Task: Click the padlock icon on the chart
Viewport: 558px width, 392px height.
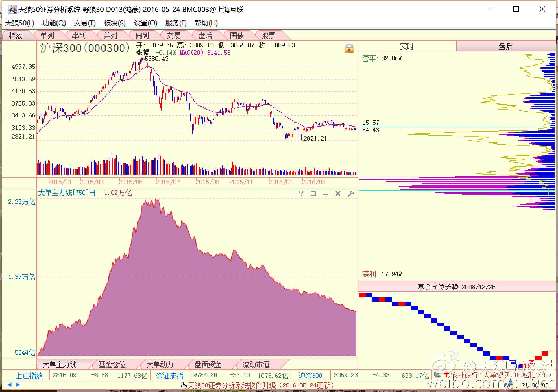Action: [x=349, y=49]
